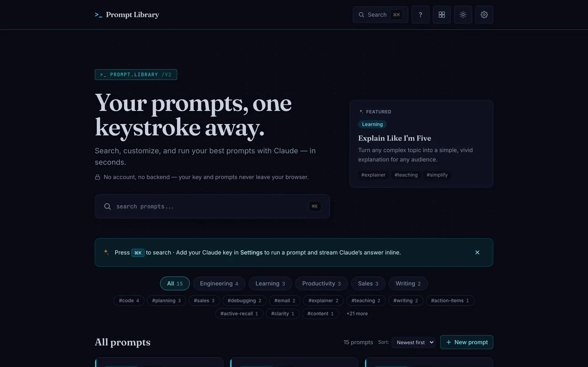Image resolution: width=588 pixels, height=367 pixels.
Task: Open the Newest first sort dropdown
Action: tap(413, 342)
